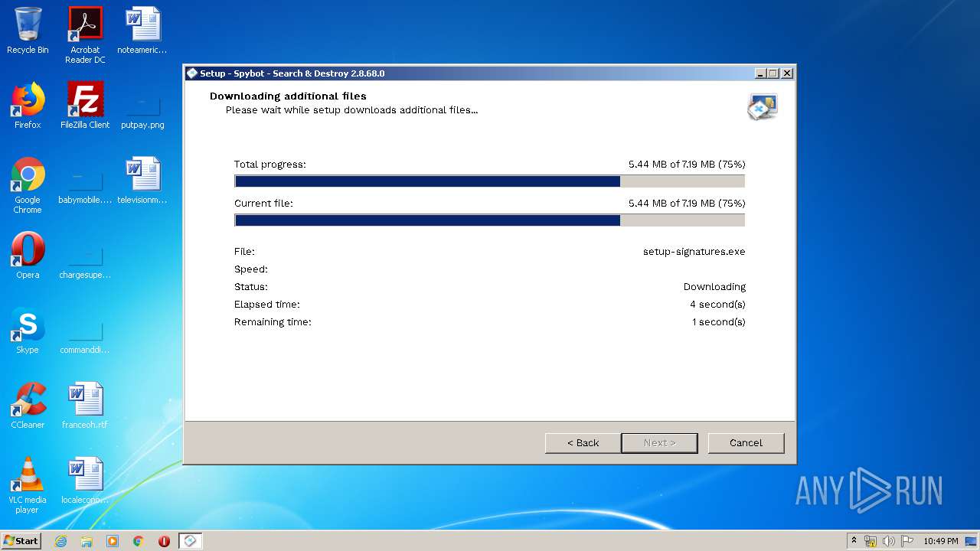Open the network tray icon
This screenshot has width=980, height=551.
coord(871,541)
